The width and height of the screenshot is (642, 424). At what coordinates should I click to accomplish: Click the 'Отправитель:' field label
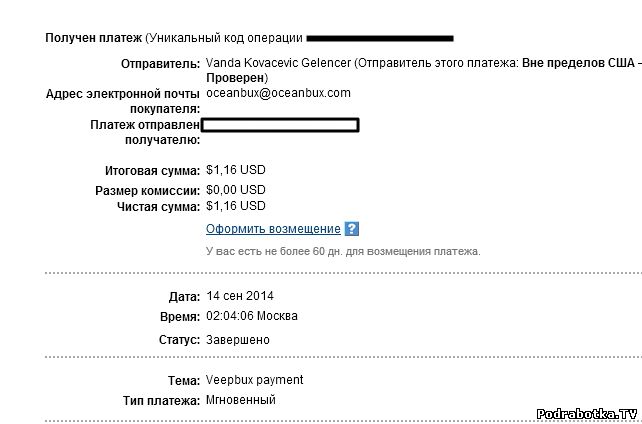tap(159, 64)
